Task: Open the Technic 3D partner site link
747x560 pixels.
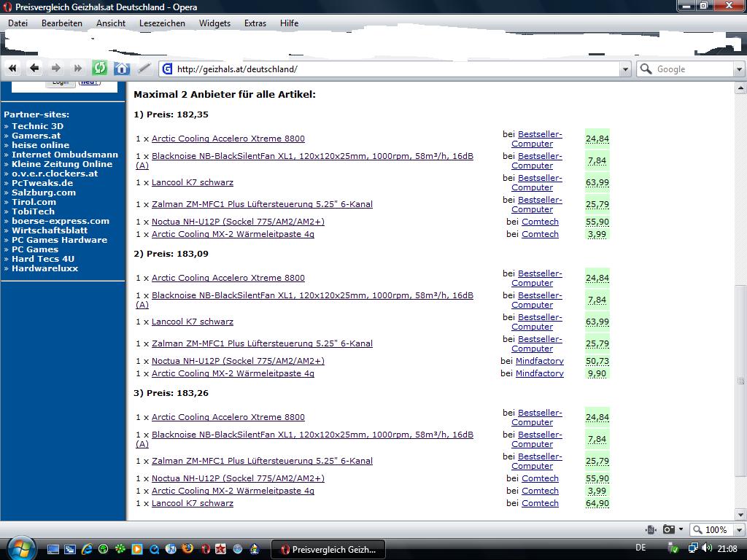Action: [x=37, y=126]
